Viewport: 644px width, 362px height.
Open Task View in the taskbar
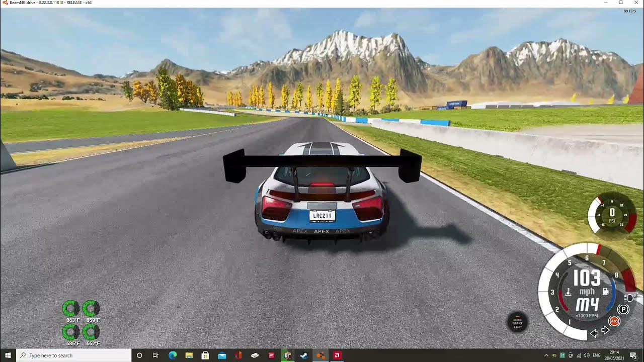click(156, 355)
